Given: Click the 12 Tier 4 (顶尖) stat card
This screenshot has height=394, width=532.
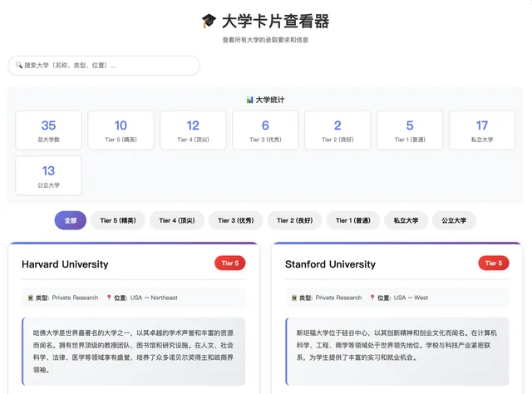Looking at the screenshot, I should (x=193, y=131).
